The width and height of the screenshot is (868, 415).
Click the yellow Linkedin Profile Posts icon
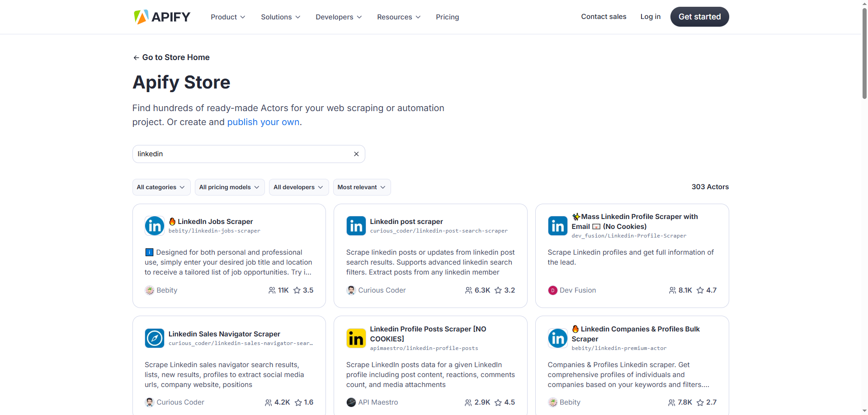click(x=356, y=338)
